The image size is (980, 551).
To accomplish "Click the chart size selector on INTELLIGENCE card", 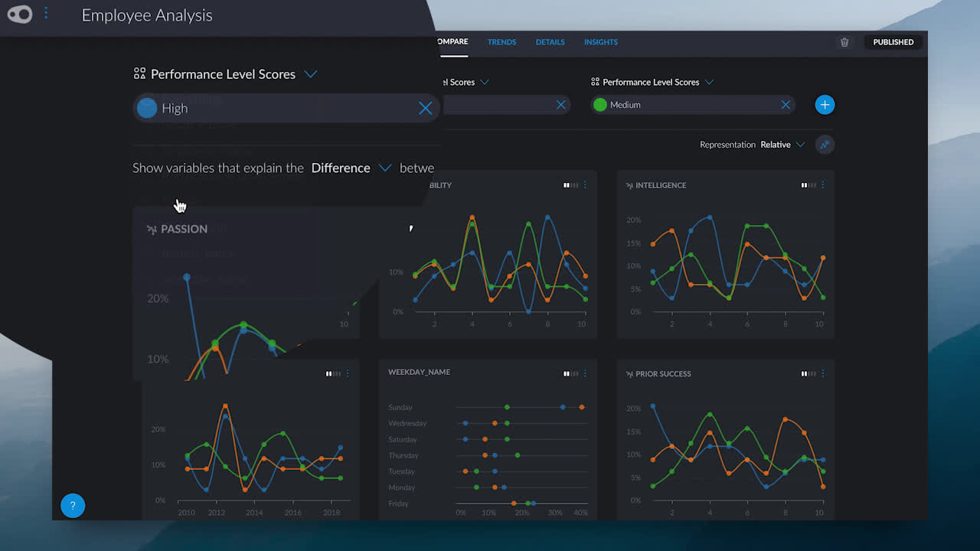I will (807, 184).
